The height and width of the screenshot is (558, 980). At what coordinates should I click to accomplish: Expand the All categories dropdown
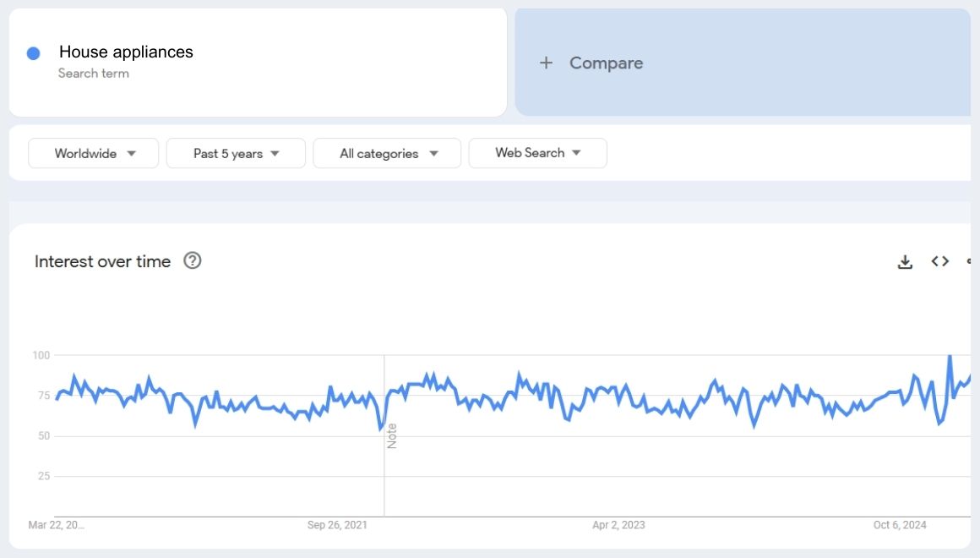[x=387, y=154]
